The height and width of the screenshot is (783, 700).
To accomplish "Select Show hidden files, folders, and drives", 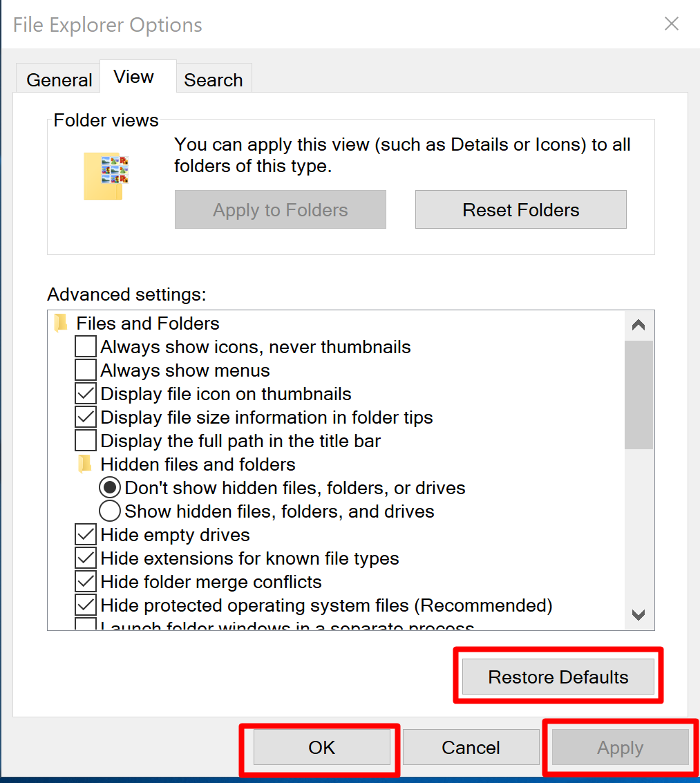I will coord(110,511).
